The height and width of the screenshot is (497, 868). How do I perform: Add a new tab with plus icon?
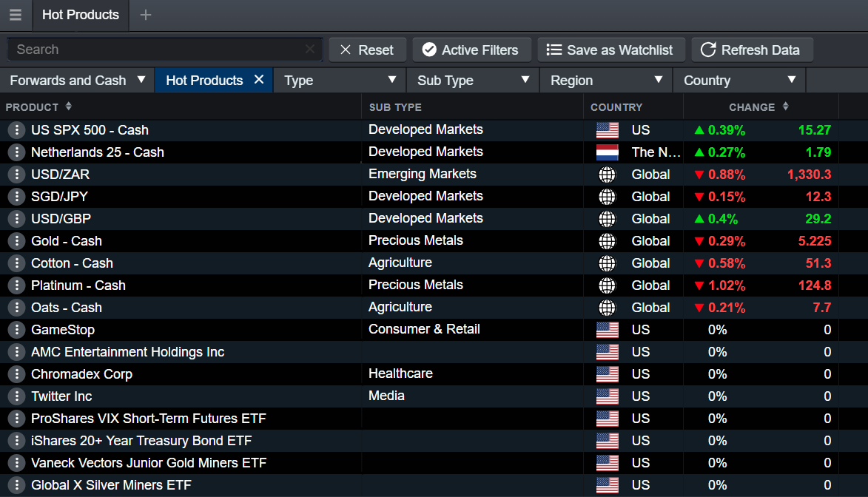(x=146, y=15)
